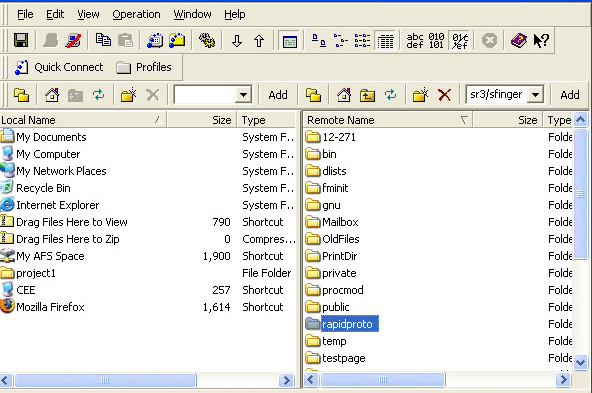Expand the sr3/sfinger remote path dropdown
Screen dimensions: 592x393
[535, 95]
